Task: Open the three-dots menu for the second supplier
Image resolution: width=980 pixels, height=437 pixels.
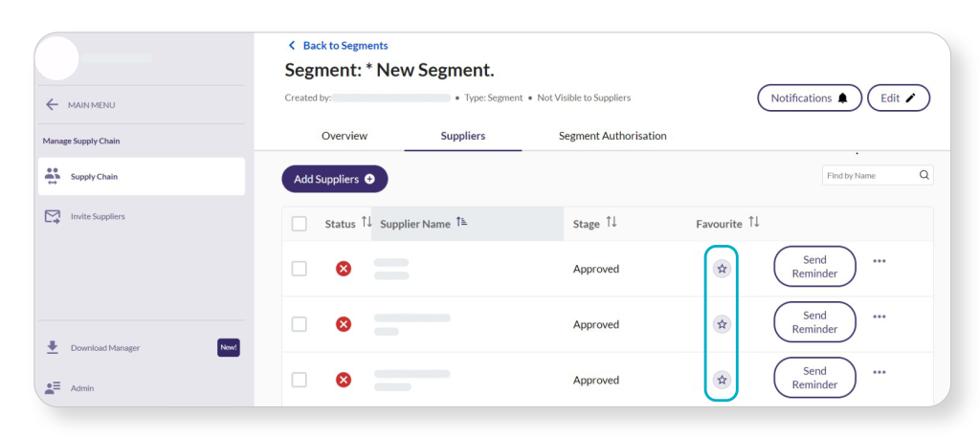Action: point(879,317)
